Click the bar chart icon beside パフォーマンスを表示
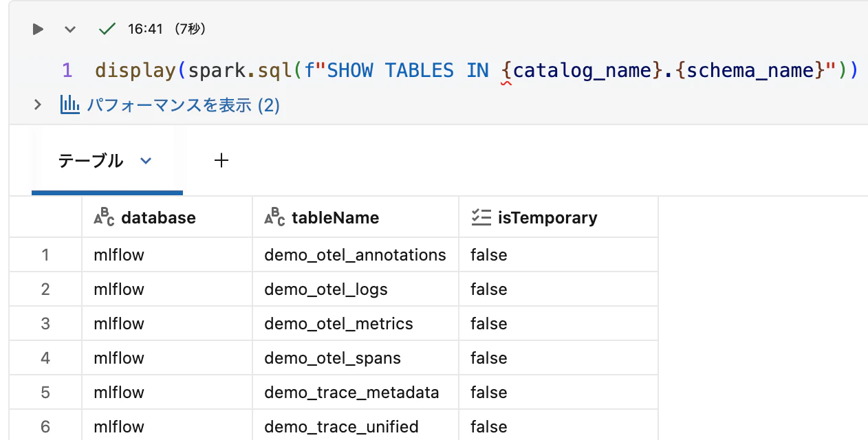868x440 pixels. point(69,104)
